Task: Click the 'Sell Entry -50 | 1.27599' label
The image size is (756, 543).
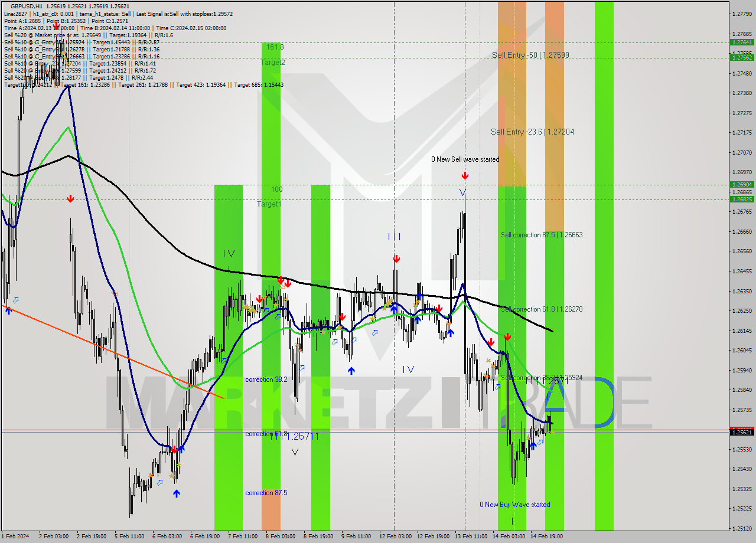Action: 530,55
